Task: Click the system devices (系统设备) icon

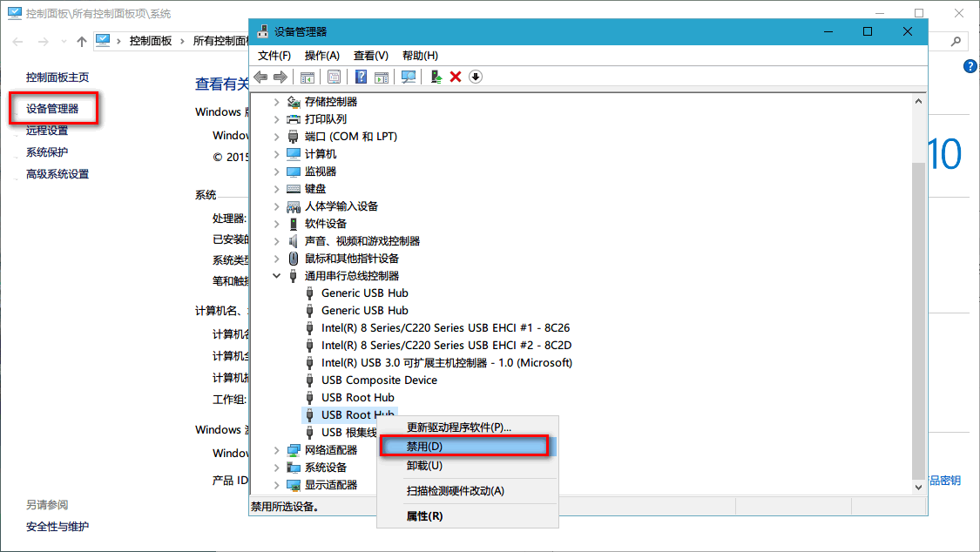Action: (293, 468)
